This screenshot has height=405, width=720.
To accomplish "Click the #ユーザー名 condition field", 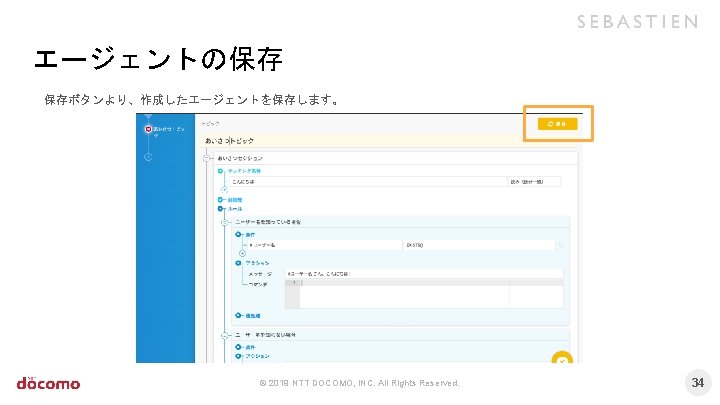I will pos(324,245).
